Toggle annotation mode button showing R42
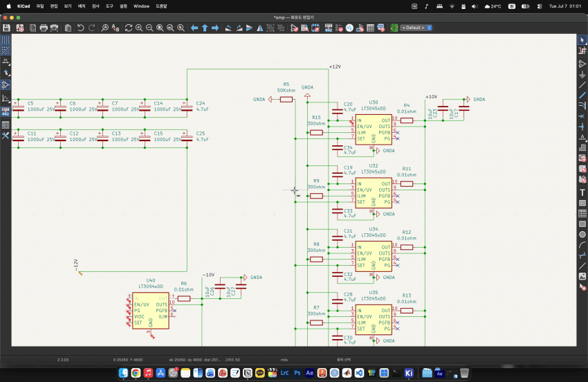 coord(6,111)
